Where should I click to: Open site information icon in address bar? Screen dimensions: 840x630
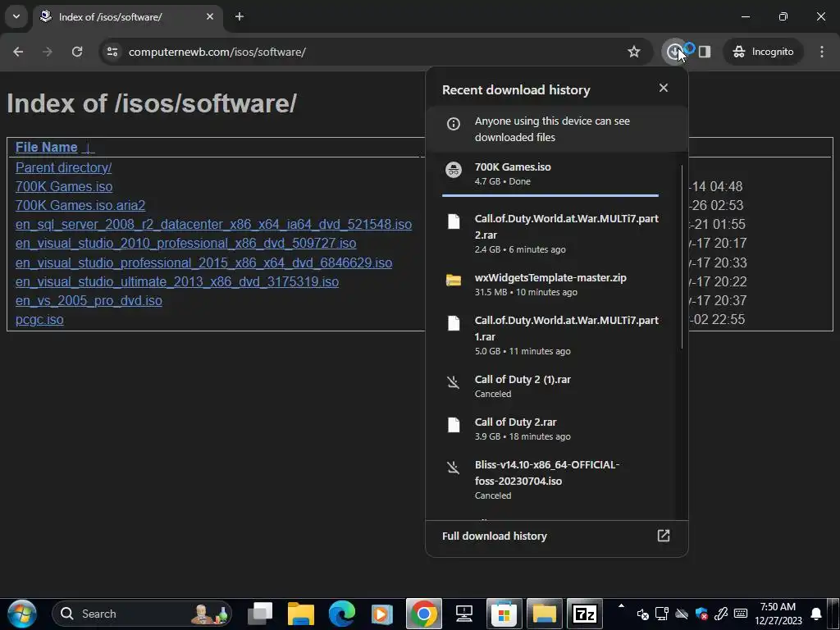[112, 52]
